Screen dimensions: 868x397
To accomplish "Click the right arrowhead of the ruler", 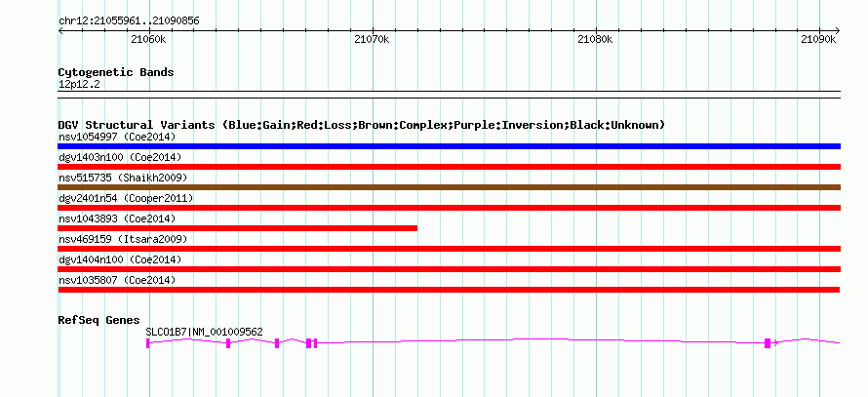I will 837,30.
